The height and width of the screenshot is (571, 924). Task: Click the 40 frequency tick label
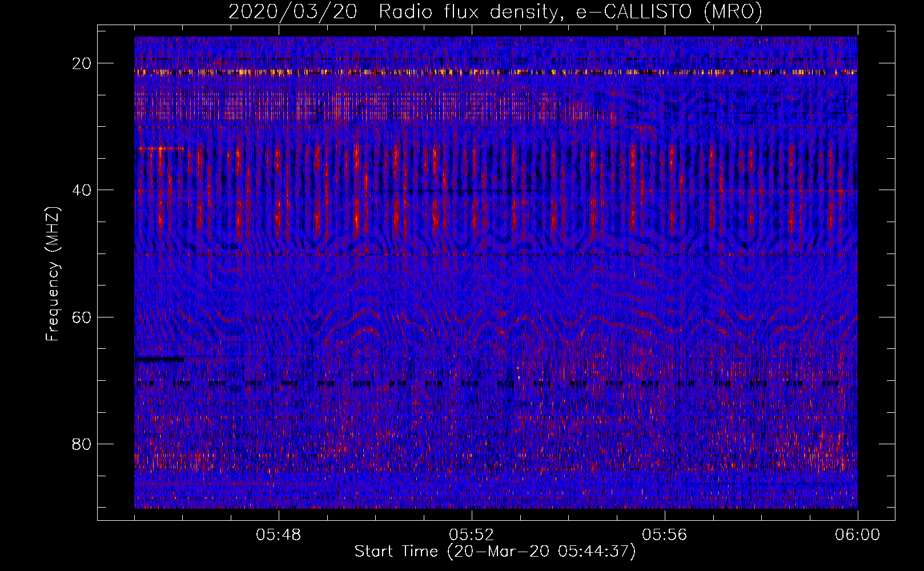82,190
